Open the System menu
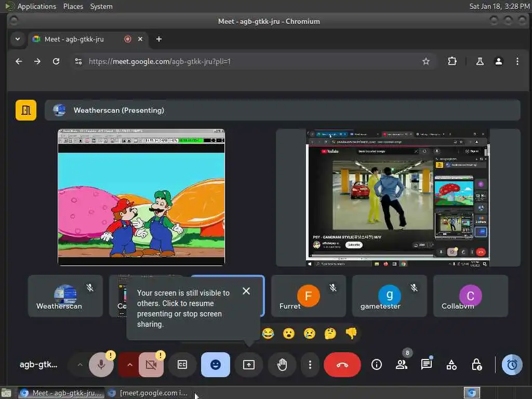 (x=101, y=6)
